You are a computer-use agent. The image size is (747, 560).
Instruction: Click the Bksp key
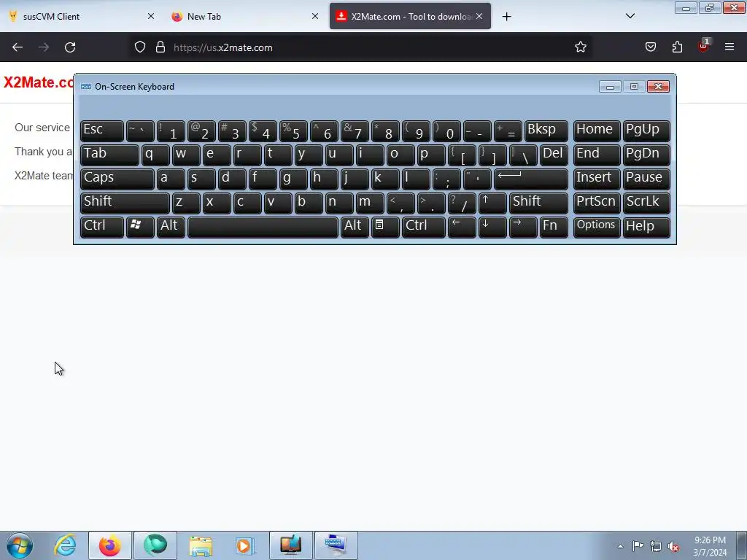click(x=546, y=131)
